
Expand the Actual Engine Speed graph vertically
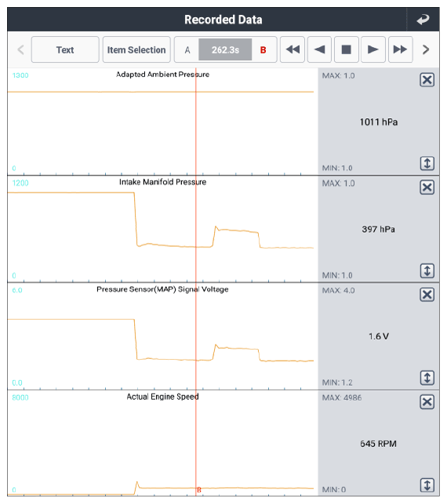427,485
